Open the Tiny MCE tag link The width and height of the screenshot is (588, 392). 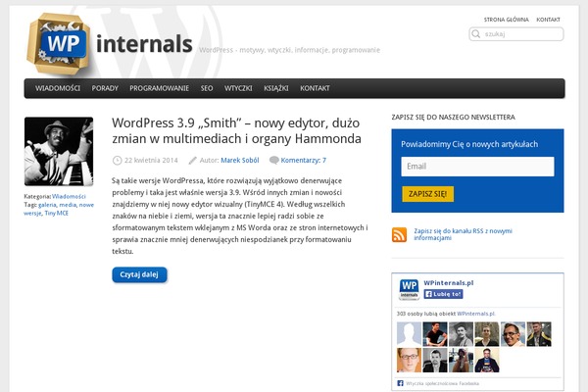tap(57, 213)
